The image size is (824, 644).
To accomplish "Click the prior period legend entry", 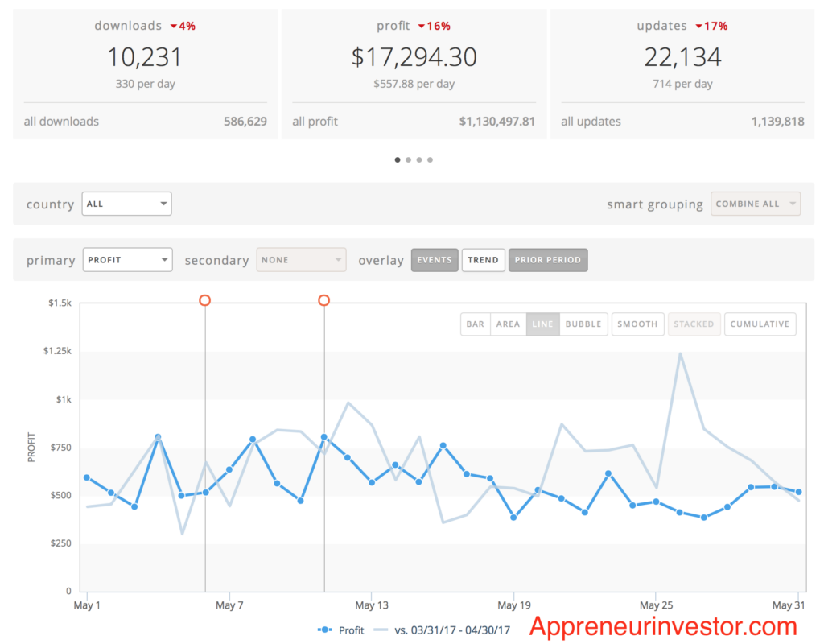I will [x=441, y=630].
